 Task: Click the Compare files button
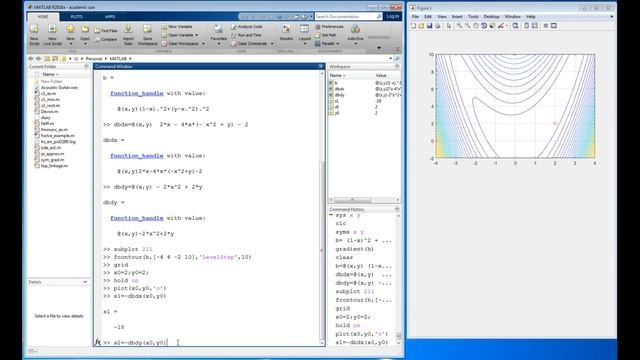pyautogui.click(x=106, y=40)
